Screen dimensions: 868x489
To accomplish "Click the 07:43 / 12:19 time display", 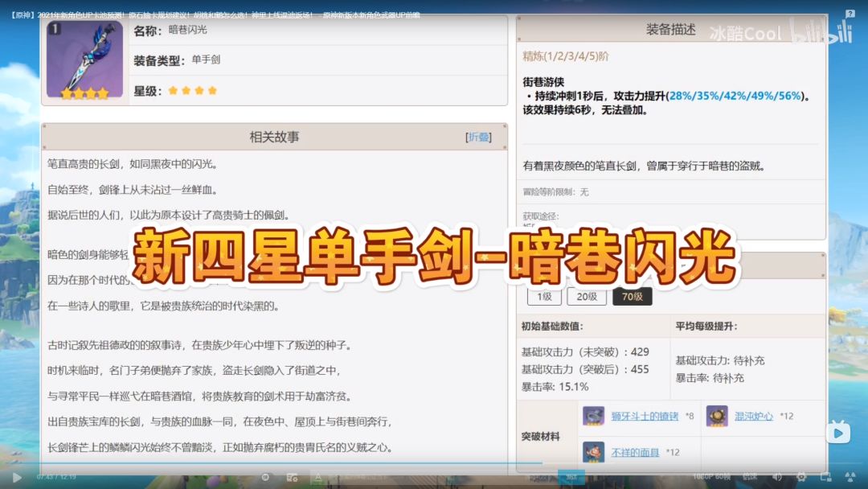I will click(x=56, y=477).
